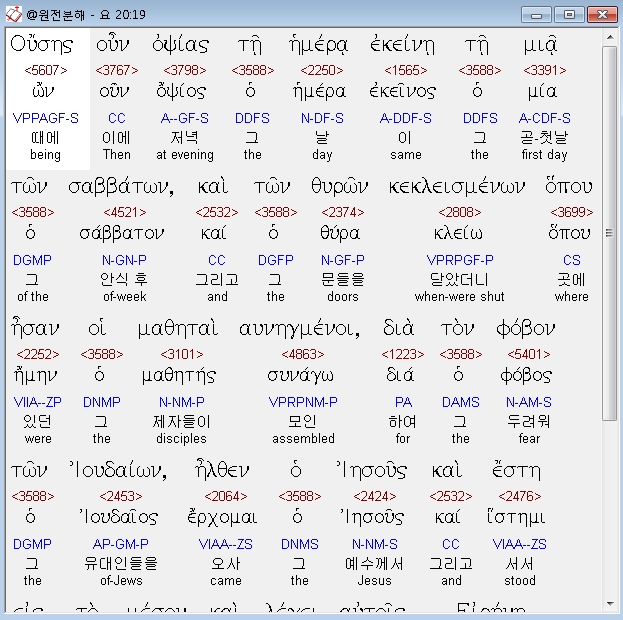This screenshot has width=623, height=620.
Task: Minimize the 원전분해 window
Action: pyautogui.click(x=536, y=15)
